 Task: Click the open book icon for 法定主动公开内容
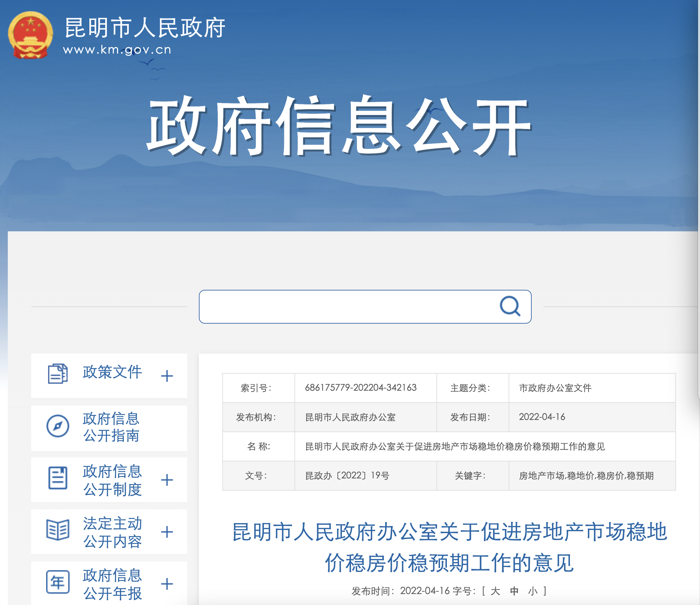point(58,530)
